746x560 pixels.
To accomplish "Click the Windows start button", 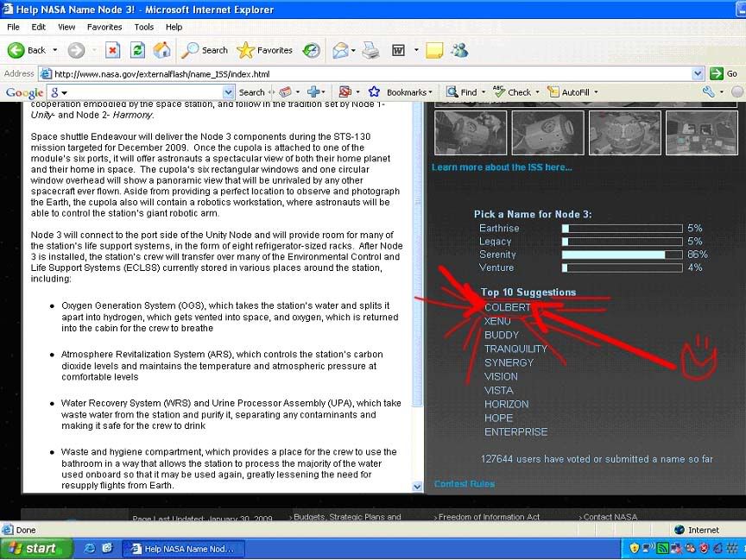I will (x=36, y=549).
